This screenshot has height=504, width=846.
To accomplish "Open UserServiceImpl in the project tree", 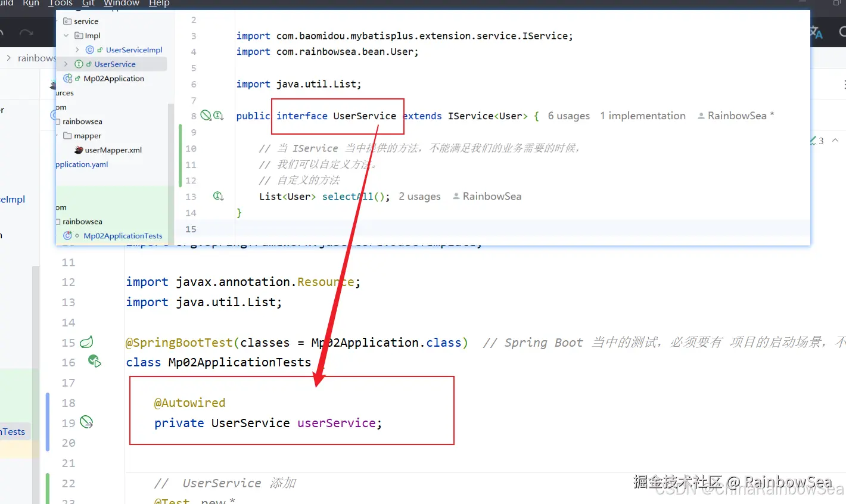I will (134, 50).
